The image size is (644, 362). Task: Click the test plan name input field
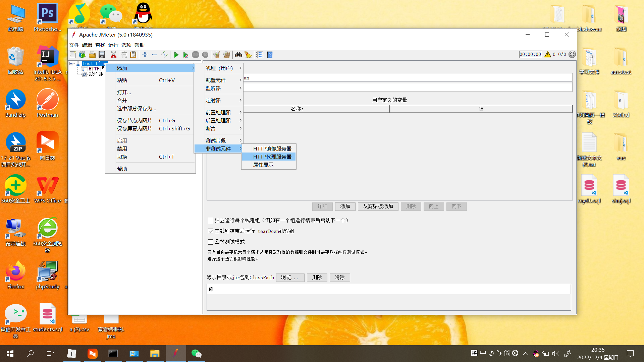(x=407, y=78)
